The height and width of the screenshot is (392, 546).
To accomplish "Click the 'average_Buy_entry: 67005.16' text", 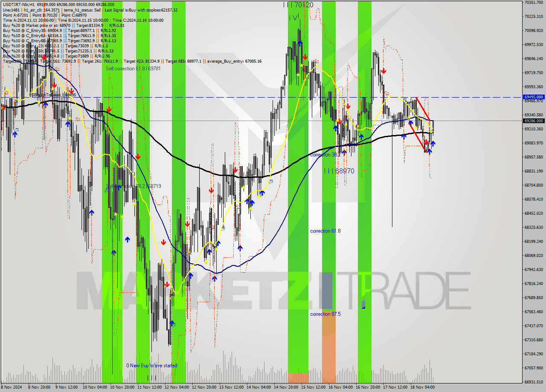I will point(235,61).
